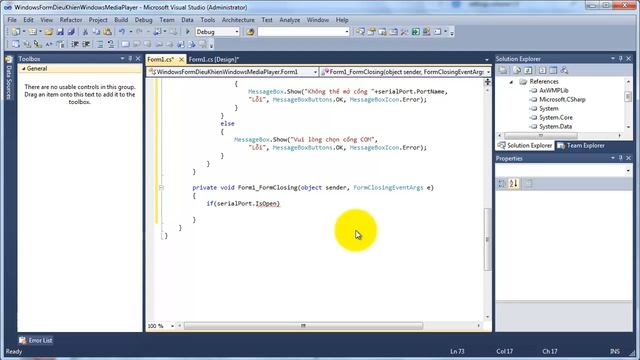Open the Debug configuration dropdown

236,31
